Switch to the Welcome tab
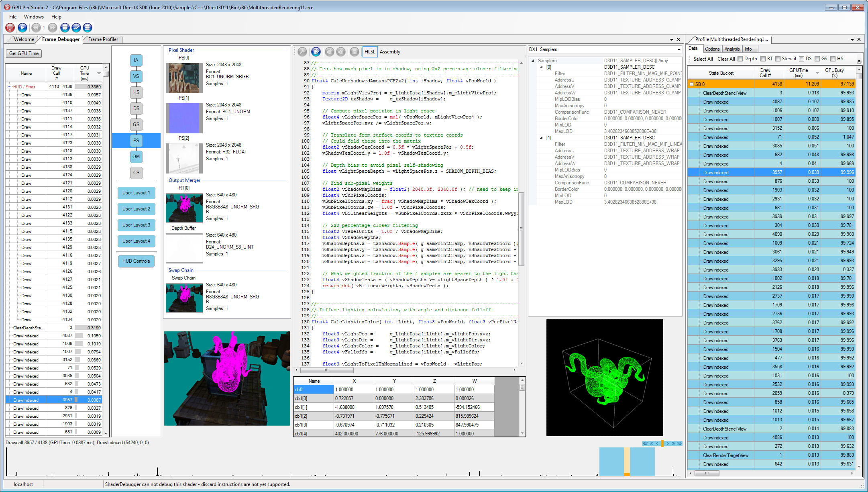Screen dimensions: 868x492 coord(24,39)
